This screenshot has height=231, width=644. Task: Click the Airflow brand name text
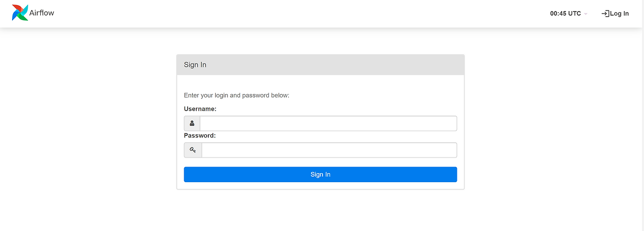[42, 13]
